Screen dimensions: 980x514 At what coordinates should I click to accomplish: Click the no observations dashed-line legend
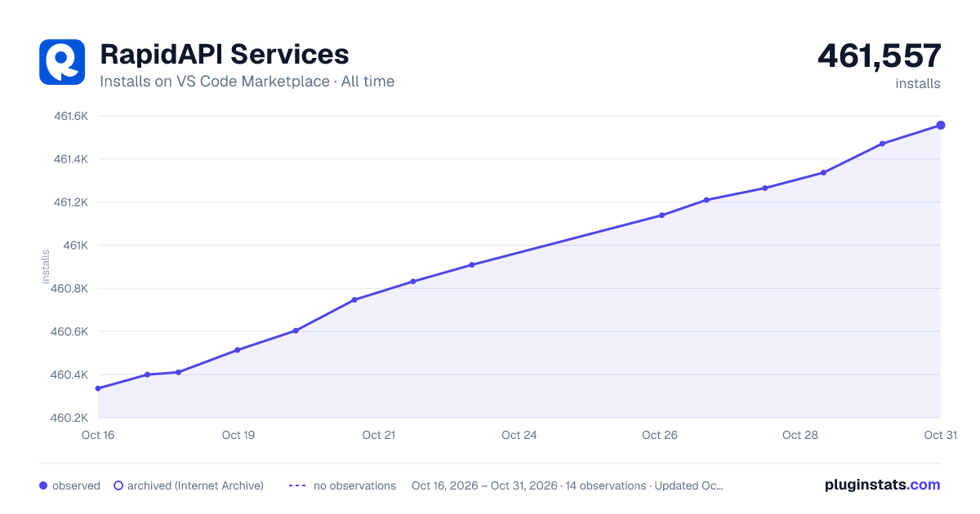(x=297, y=485)
